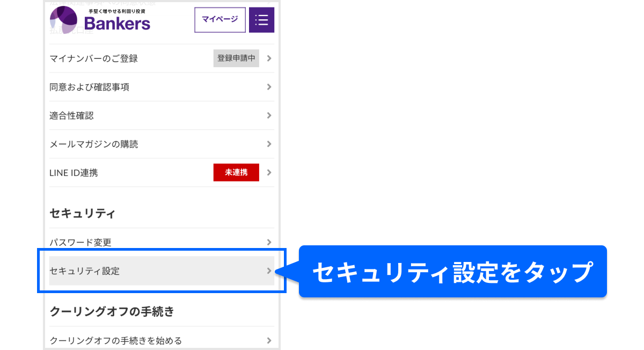Open 適合性確認 item
The image size is (644, 350).
click(x=162, y=115)
